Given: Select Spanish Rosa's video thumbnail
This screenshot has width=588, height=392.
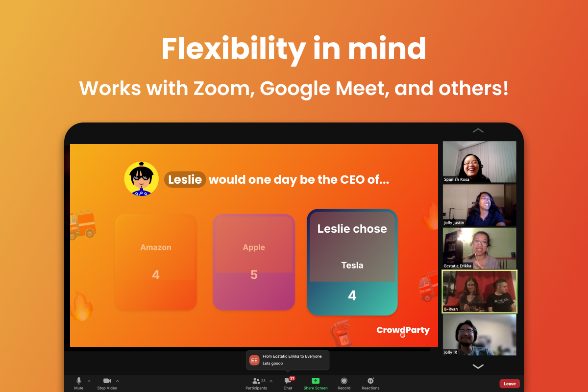Looking at the screenshot, I should click(x=480, y=162).
